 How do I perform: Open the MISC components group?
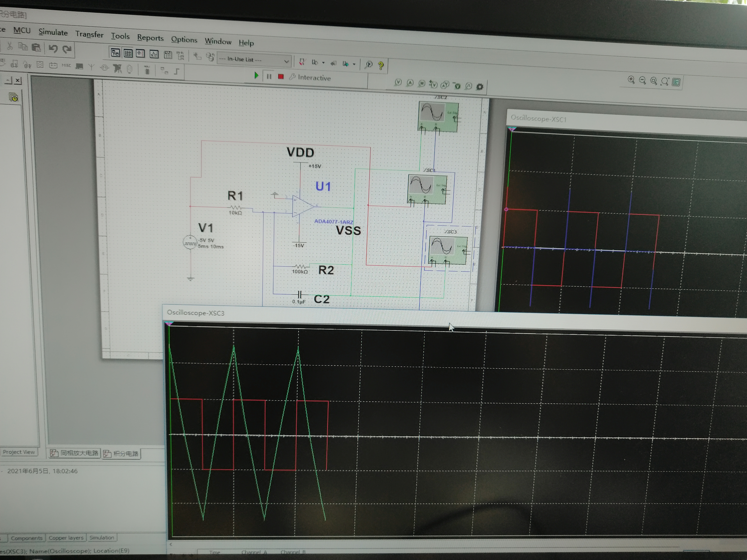click(x=66, y=65)
